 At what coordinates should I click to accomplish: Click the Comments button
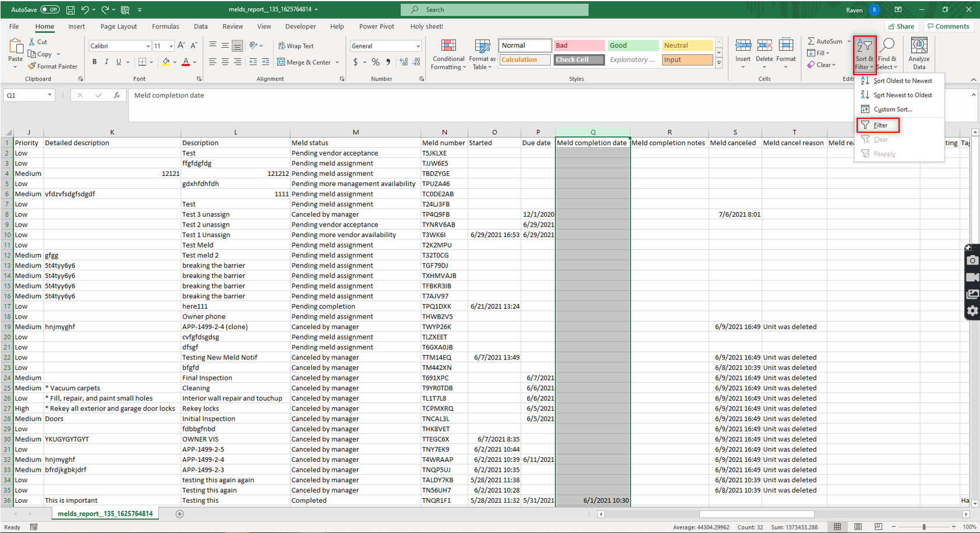[x=948, y=26]
